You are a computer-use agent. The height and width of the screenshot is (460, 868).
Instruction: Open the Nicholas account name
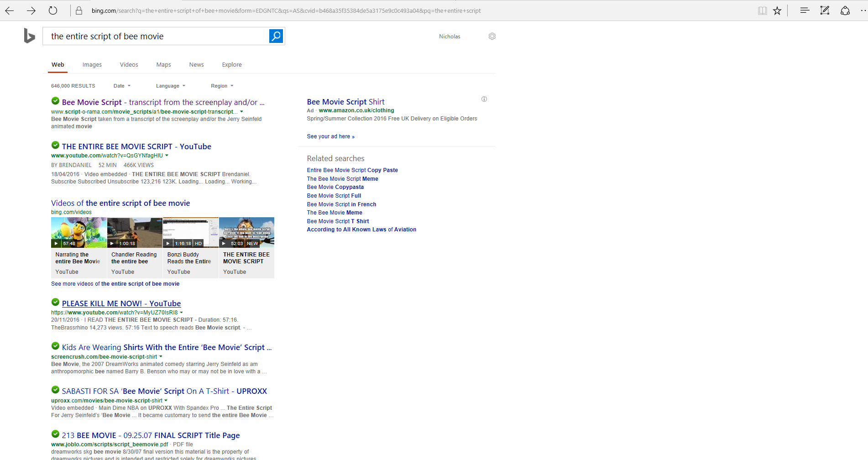450,37
